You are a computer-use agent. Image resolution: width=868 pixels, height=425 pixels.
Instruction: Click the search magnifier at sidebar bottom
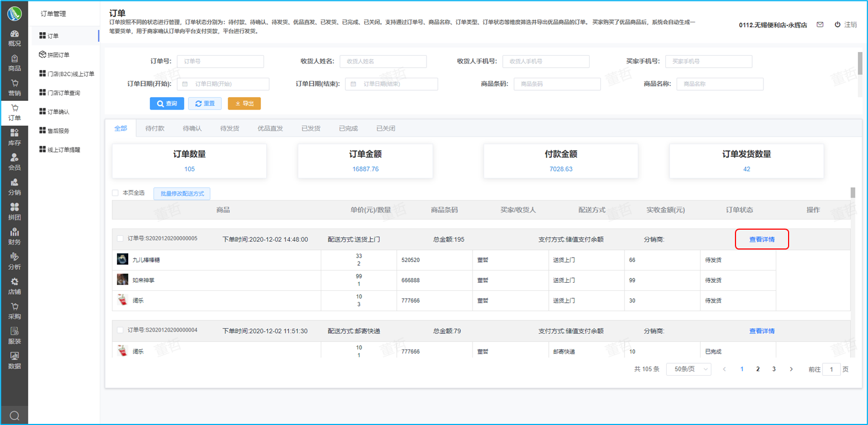pyautogui.click(x=14, y=415)
